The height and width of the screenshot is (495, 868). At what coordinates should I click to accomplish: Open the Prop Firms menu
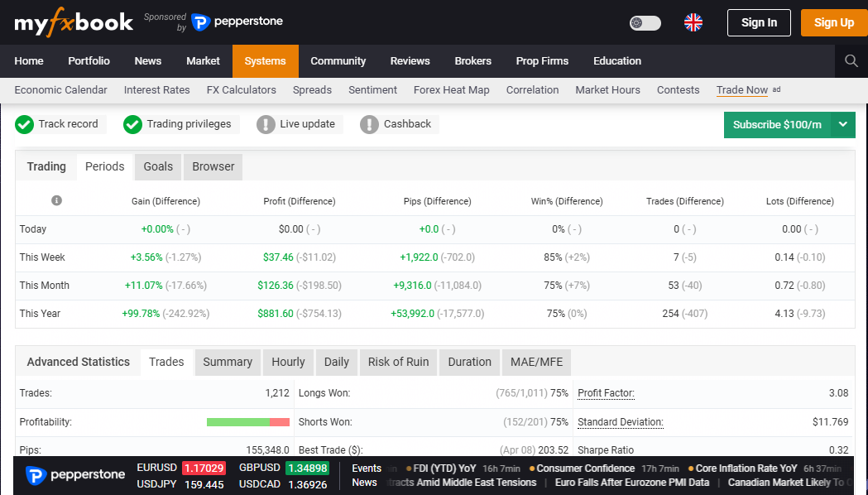click(542, 61)
